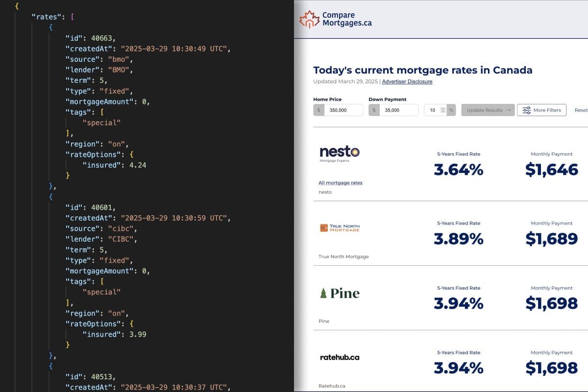Click the Down Payment amount field
The height and width of the screenshot is (392, 588).
point(398,110)
